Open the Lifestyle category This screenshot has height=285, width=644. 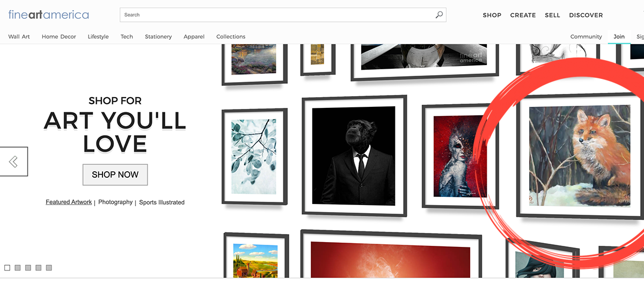98,36
